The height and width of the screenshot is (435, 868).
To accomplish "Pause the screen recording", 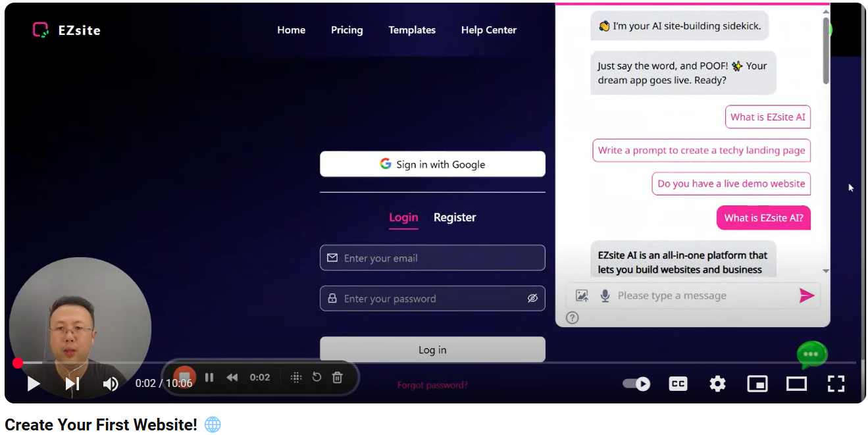I will coord(209,377).
